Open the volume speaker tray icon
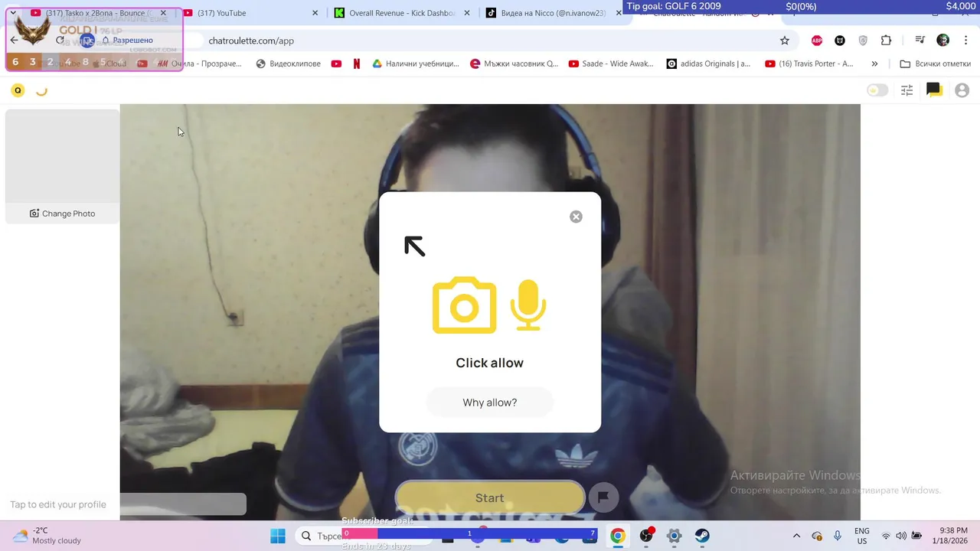This screenshot has height=551, width=980. pyautogui.click(x=901, y=536)
